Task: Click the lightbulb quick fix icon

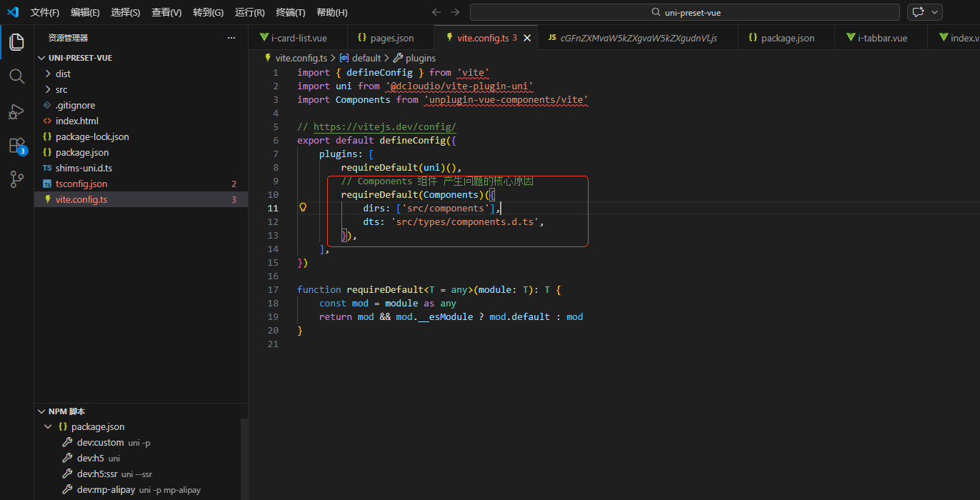Action: tap(303, 208)
